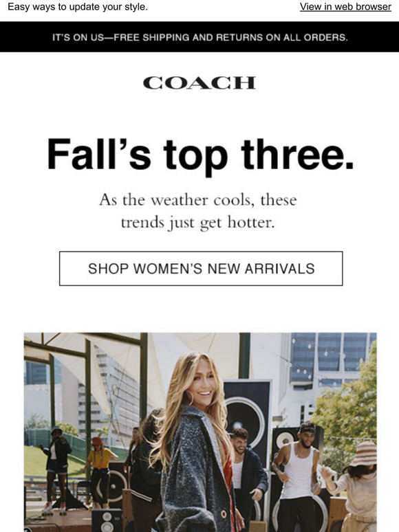The image size is (399, 532).
Task: Click the small studio monitor speaker
Action: click(x=107, y=520)
